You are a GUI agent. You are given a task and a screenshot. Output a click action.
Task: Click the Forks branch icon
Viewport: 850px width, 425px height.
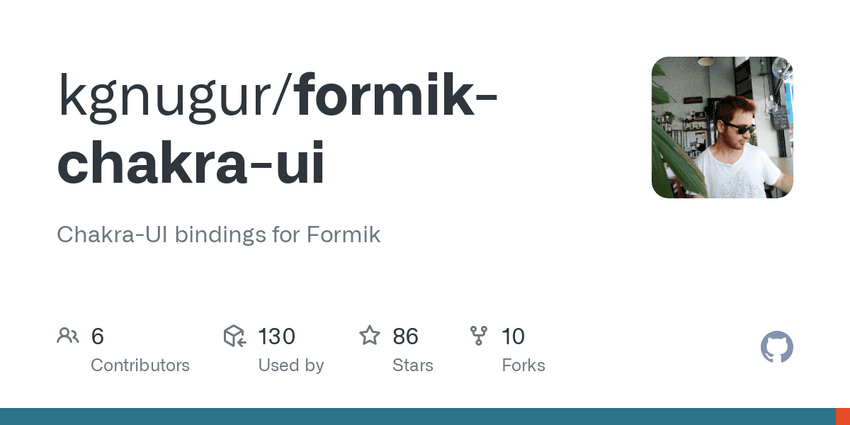point(479,336)
